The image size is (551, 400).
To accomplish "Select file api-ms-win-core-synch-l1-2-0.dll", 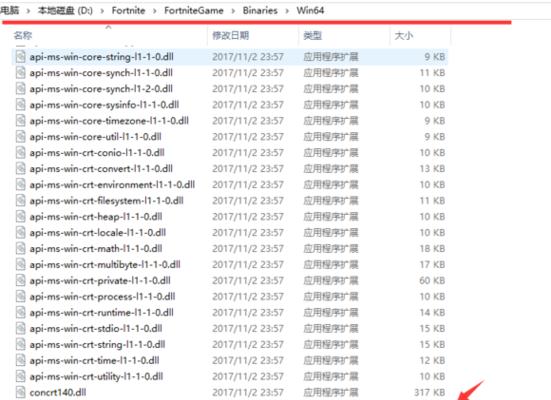I will [x=101, y=89].
